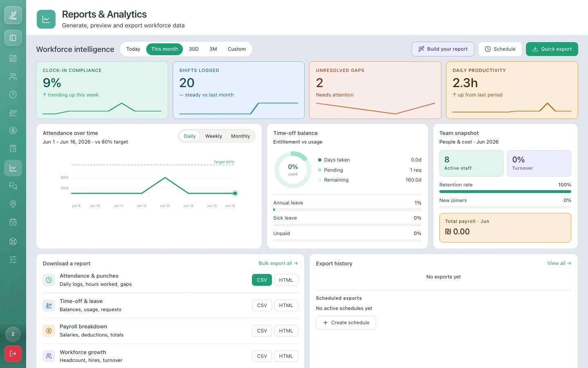Open the Daily Productivity card
This screenshot has width=588, height=368.
pyautogui.click(x=512, y=90)
